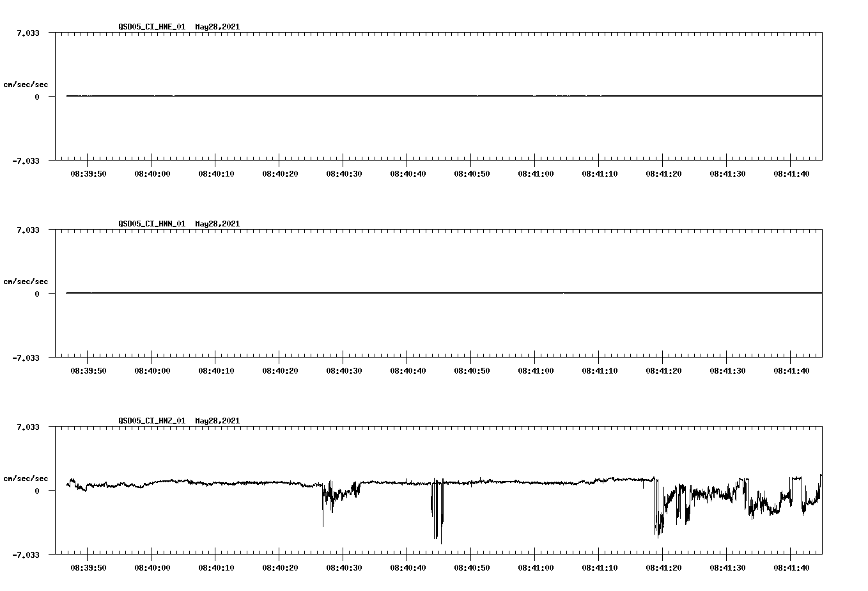Select the cm/sec/sec unit label on bottom plot
Screen dimensions: 868x591
[x=26, y=478]
